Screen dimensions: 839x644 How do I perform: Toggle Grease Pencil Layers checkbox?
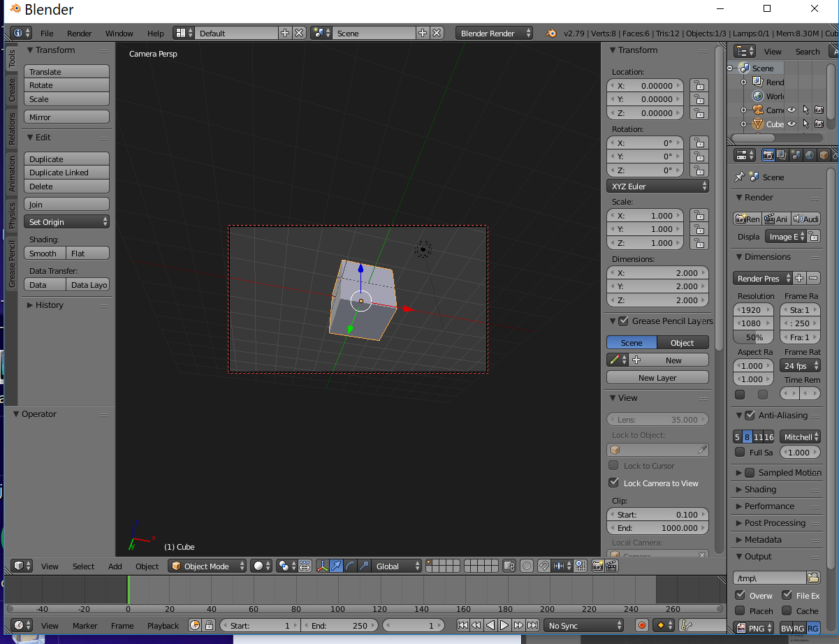click(x=623, y=321)
